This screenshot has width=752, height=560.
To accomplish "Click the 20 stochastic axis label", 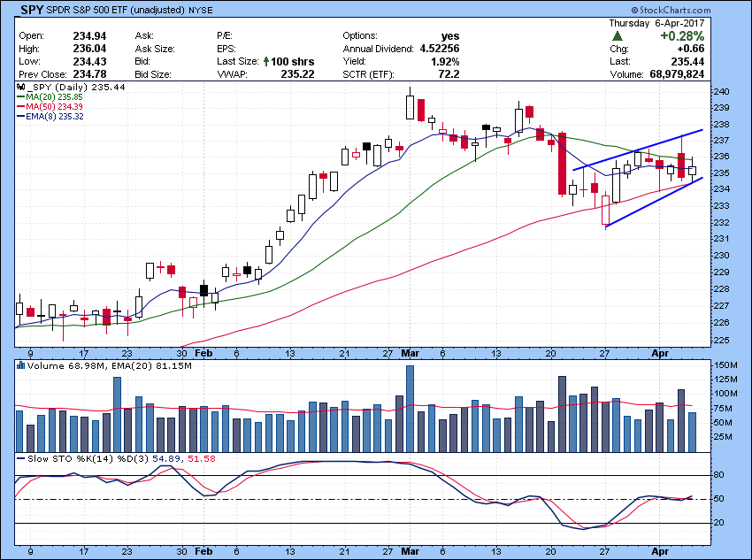I will (719, 523).
